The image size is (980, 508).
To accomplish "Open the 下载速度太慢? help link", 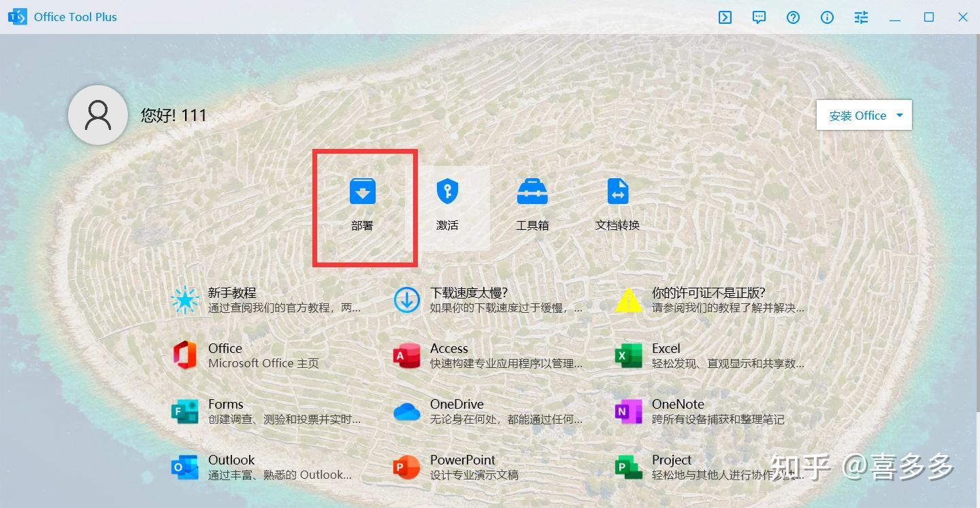I will click(470, 293).
